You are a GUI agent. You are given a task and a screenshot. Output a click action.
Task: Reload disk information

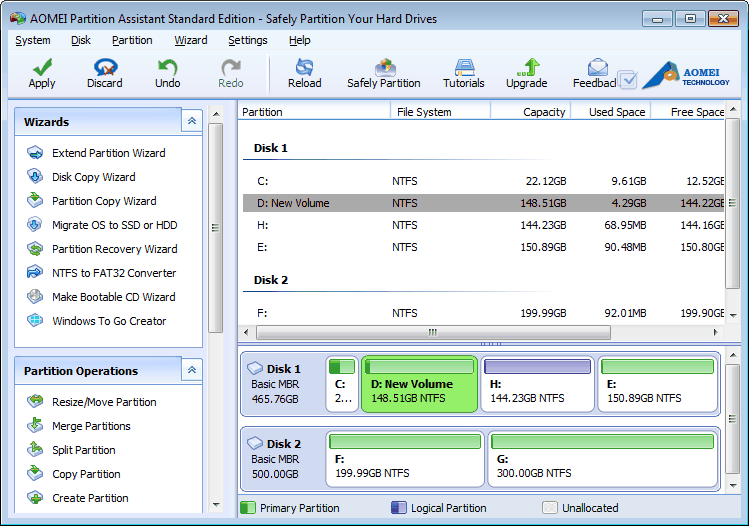[x=304, y=74]
